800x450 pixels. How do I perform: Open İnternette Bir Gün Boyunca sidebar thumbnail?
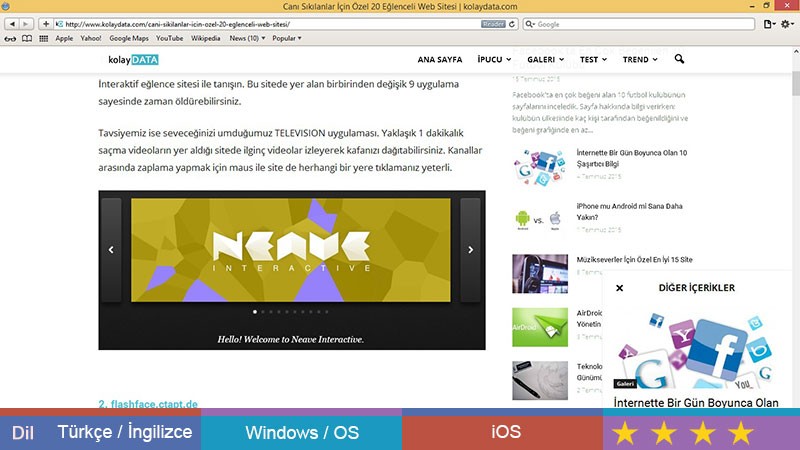(540, 167)
